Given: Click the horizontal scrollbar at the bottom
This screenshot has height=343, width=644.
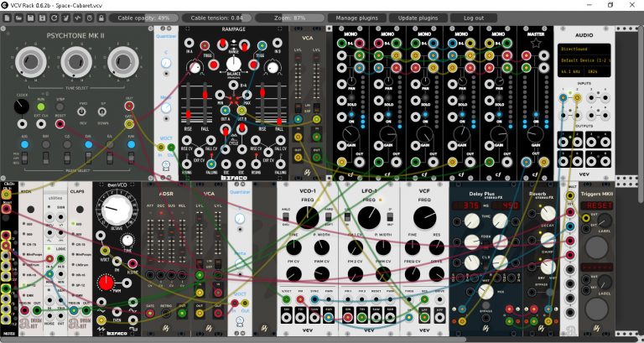Looking at the screenshot, I should [233, 340].
